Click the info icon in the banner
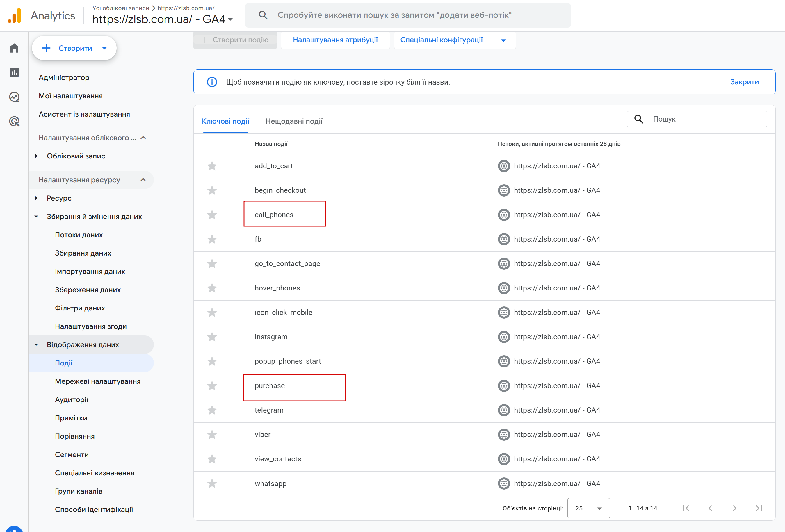Image resolution: width=785 pixels, height=532 pixels. 212,82
